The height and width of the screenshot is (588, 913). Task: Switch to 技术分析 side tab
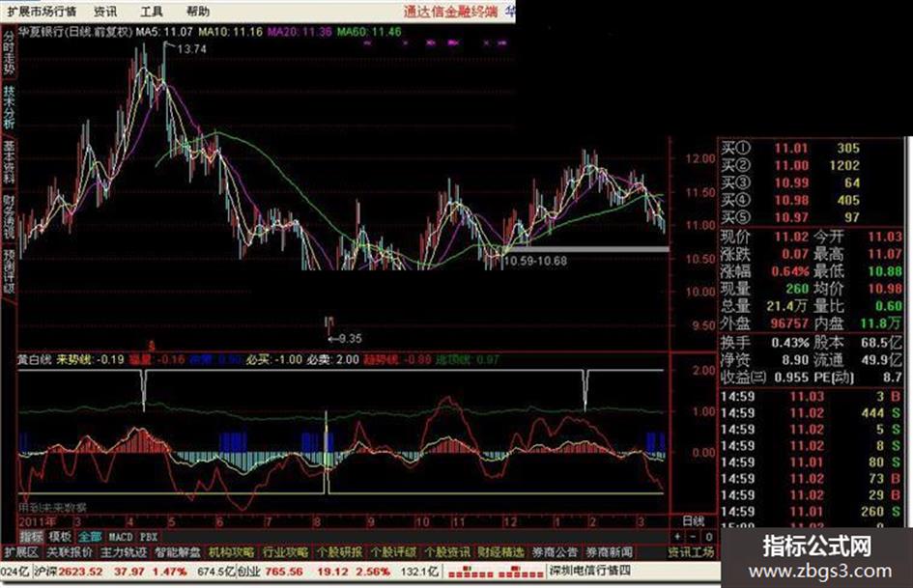pos(9,106)
